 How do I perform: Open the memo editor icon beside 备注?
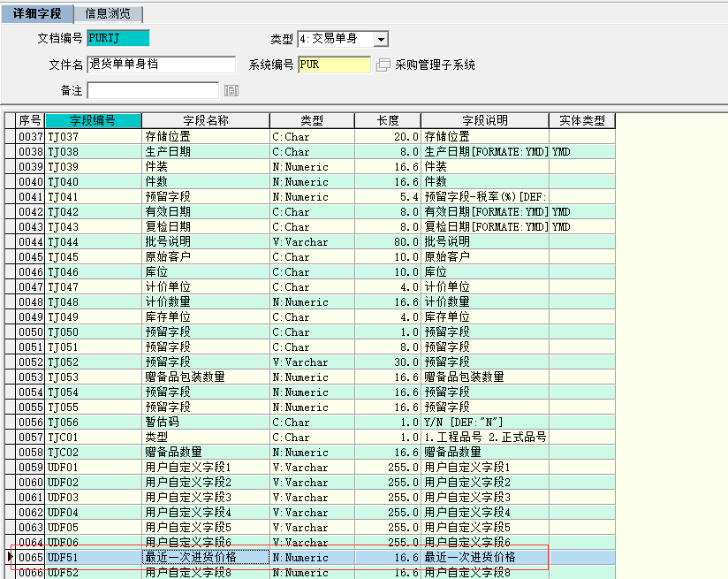tap(231, 89)
